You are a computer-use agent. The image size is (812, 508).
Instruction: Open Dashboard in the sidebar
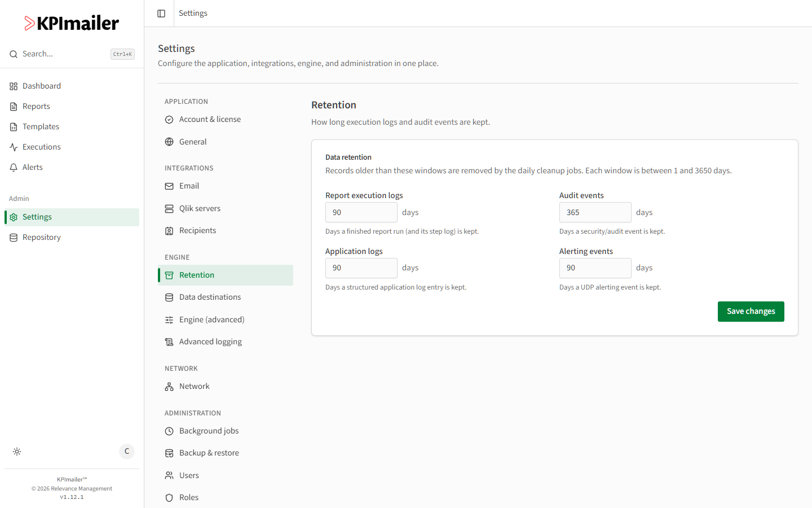pyautogui.click(x=72, y=86)
